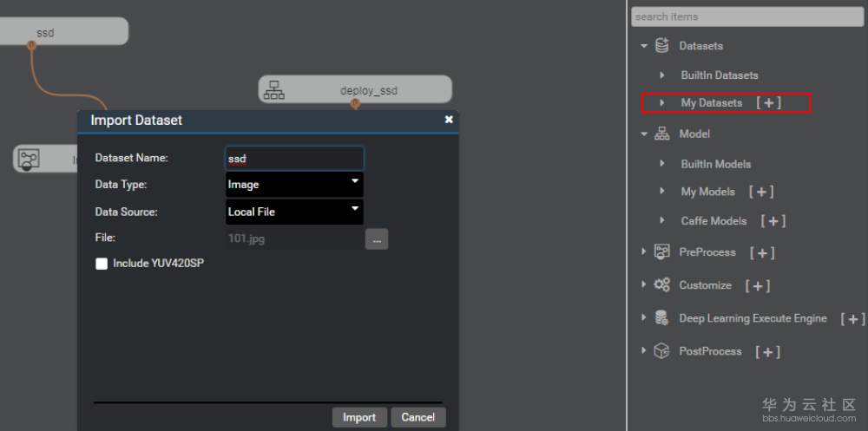868x431 pixels.
Task: Add a Caffe model via plus icon
Action: (x=773, y=221)
